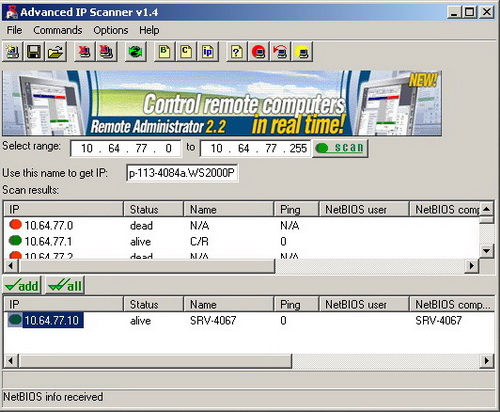Click the add button
Screen dimensions: 500x412
22,285
